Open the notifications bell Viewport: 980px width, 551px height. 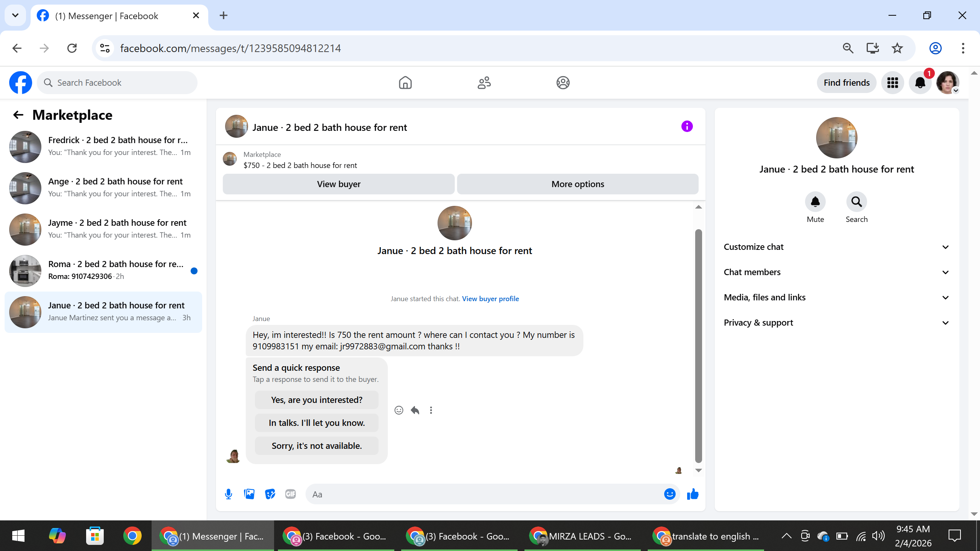click(920, 83)
